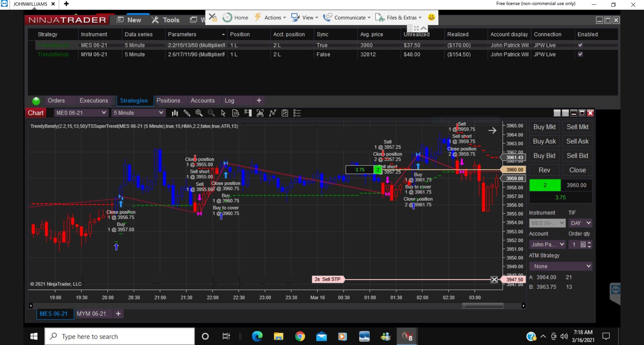
Task: Open the Data Series icon
Action: (260, 113)
